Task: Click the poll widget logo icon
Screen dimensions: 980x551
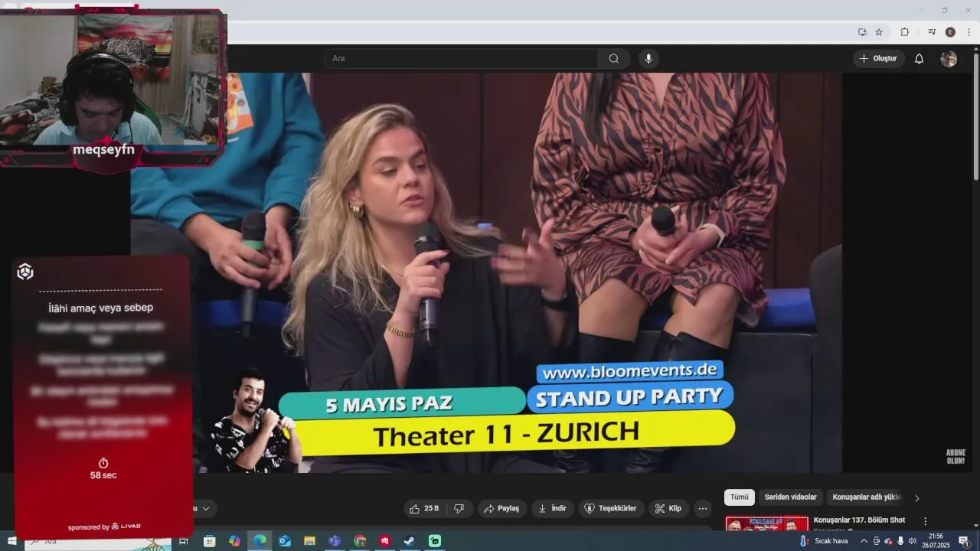Action: [25, 272]
